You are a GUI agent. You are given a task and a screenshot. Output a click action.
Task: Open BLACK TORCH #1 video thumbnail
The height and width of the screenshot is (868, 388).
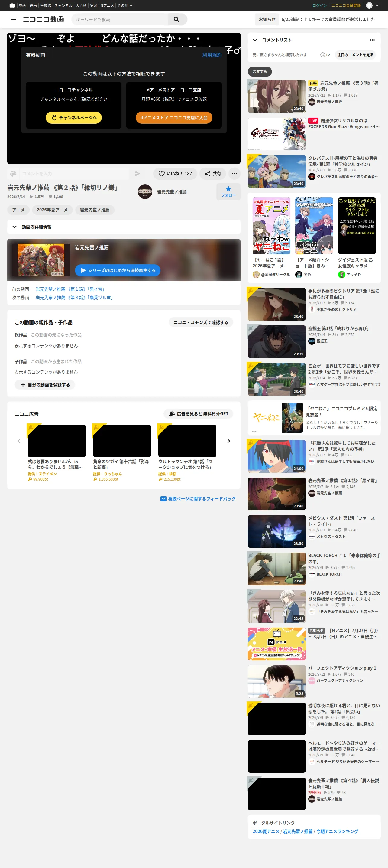(x=276, y=569)
